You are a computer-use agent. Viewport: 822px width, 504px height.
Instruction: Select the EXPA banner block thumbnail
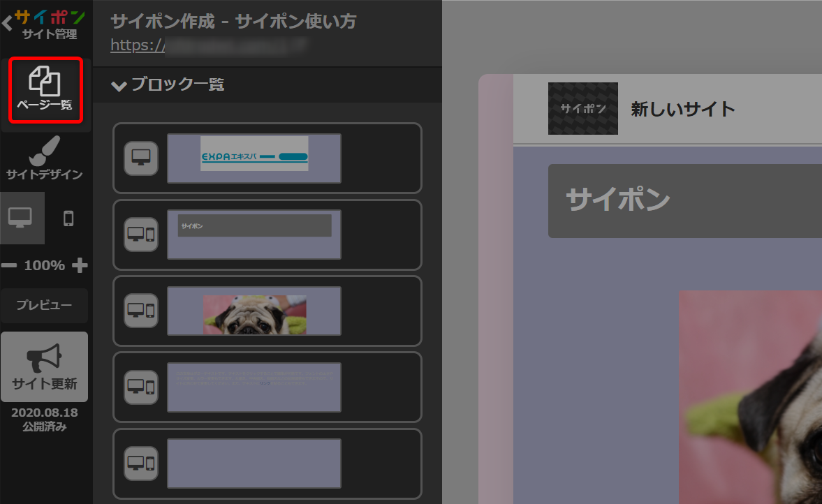click(x=254, y=158)
